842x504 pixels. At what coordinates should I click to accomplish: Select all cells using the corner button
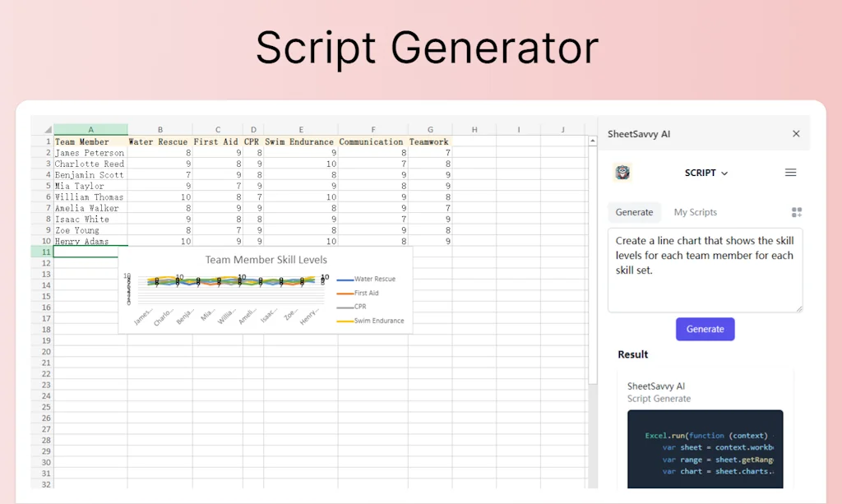click(44, 130)
